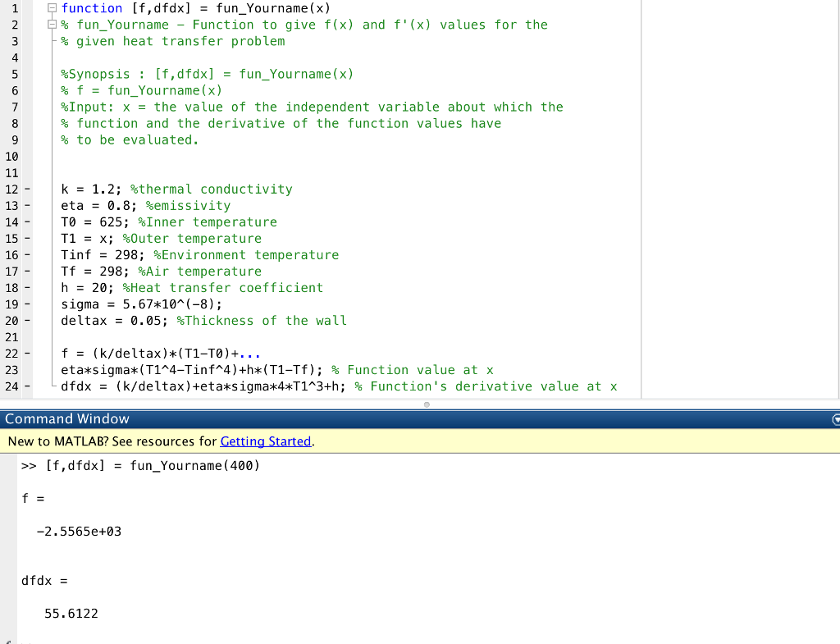Click the 'Tinf = 298;' assignment
840x644 pixels.
tap(103, 255)
